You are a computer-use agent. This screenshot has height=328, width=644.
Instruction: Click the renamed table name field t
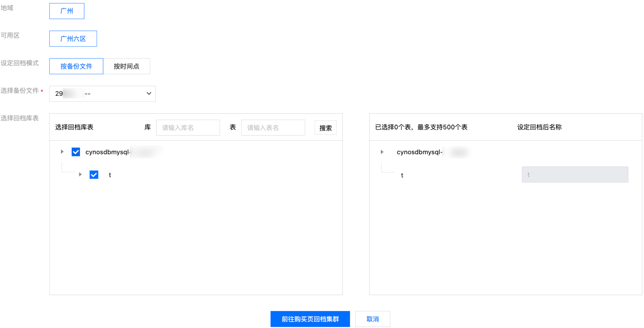click(575, 174)
